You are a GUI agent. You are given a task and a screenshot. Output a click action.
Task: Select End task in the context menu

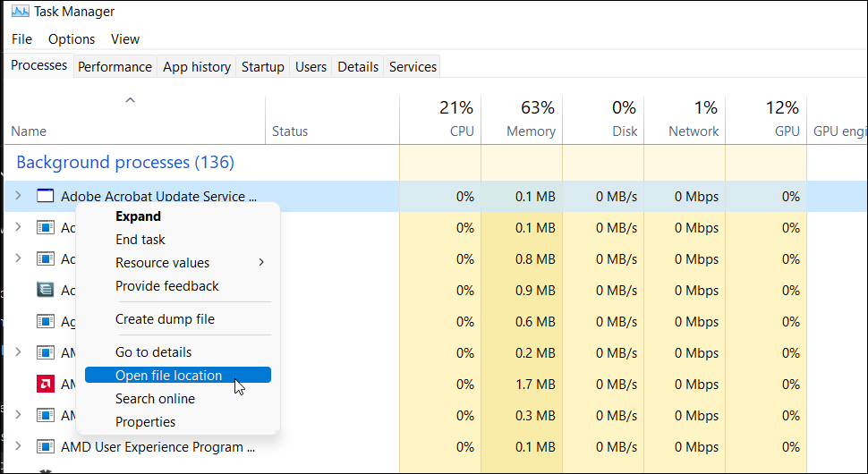pos(140,240)
